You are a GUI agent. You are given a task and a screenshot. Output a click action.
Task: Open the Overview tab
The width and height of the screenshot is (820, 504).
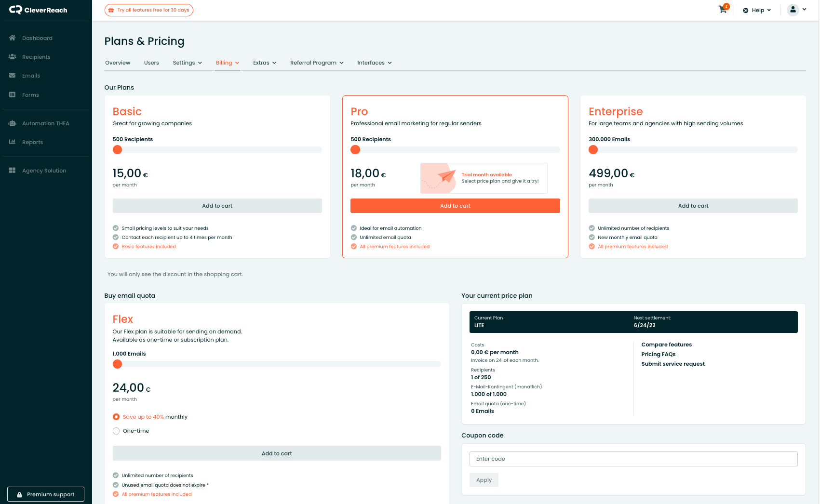pyautogui.click(x=118, y=63)
